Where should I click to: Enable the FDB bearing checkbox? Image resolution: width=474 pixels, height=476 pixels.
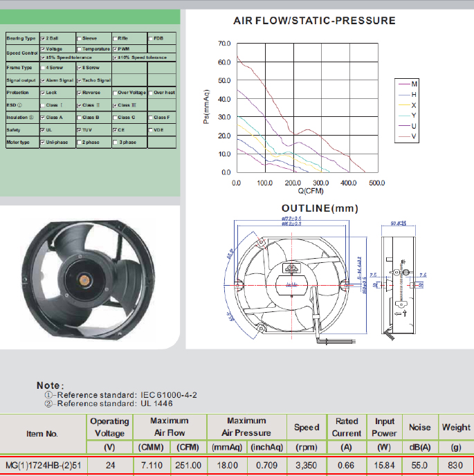pyautogui.click(x=150, y=38)
